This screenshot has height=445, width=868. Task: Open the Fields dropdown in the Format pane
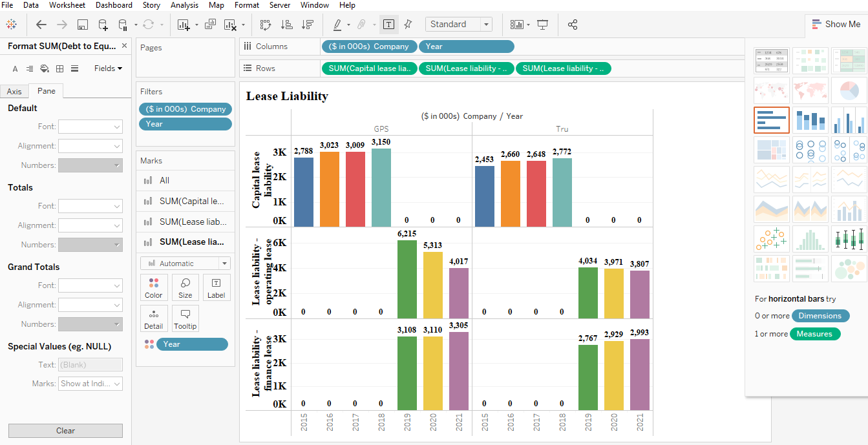(x=107, y=68)
